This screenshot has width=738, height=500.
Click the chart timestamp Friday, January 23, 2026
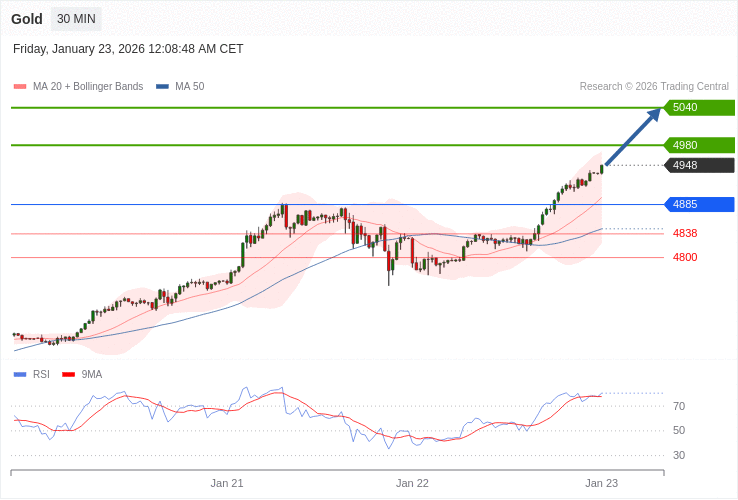click(x=128, y=49)
